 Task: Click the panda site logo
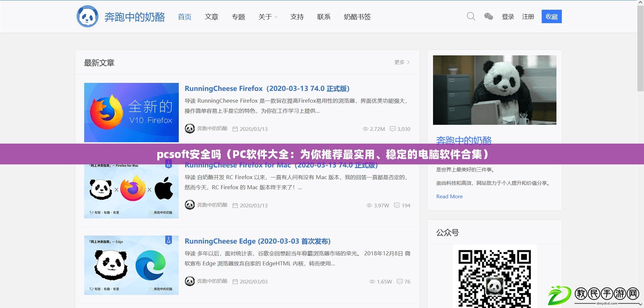pos(87,16)
